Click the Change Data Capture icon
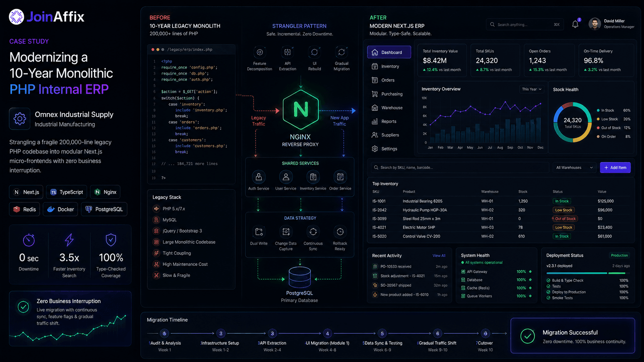644x362 pixels. pyautogui.click(x=286, y=232)
